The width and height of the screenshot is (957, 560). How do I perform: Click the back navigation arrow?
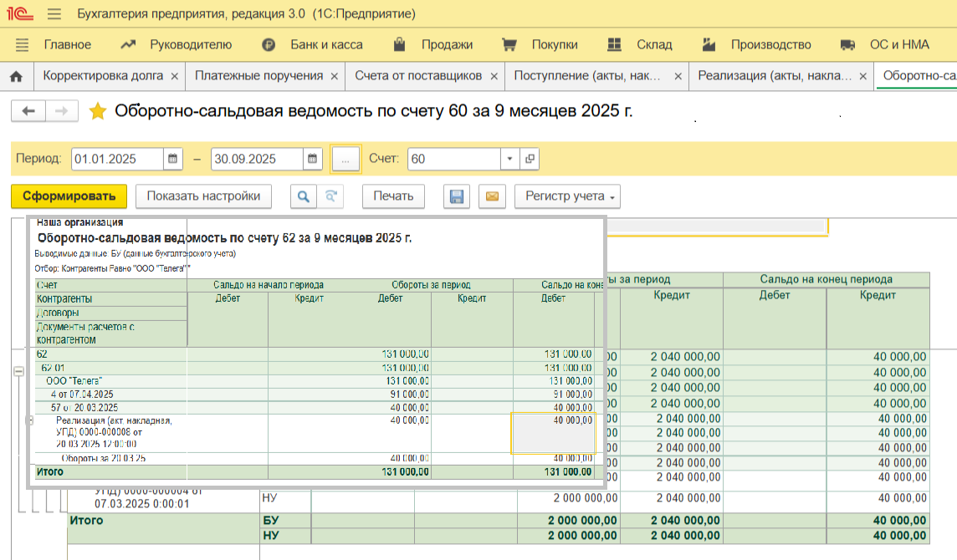click(28, 111)
